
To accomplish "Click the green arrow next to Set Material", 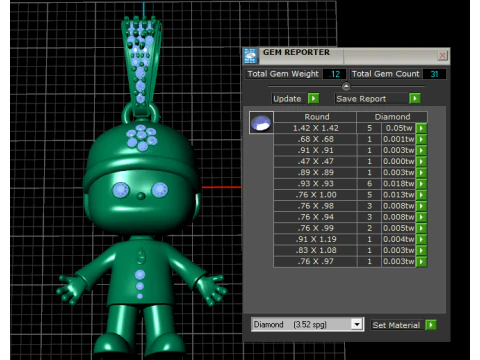I will click(x=431, y=325).
